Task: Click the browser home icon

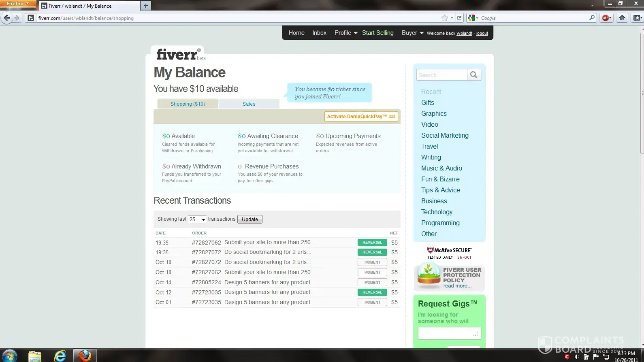Action: pyautogui.click(x=622, y=18)
